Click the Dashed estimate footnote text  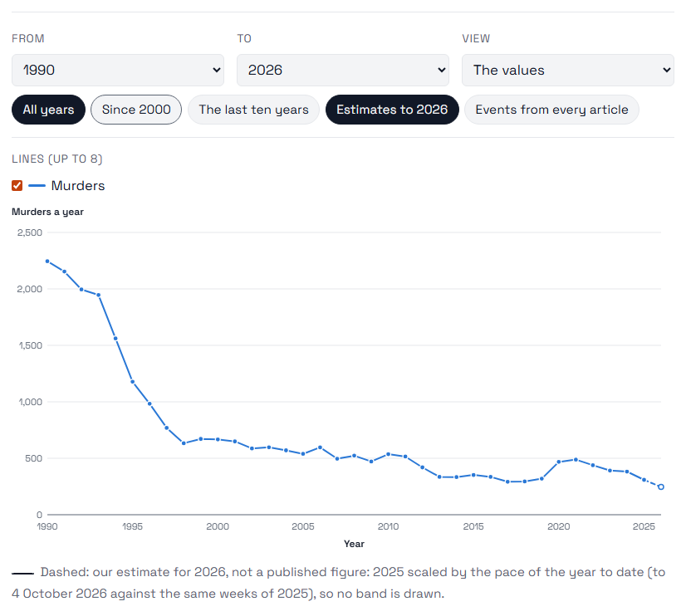(339, 583)
